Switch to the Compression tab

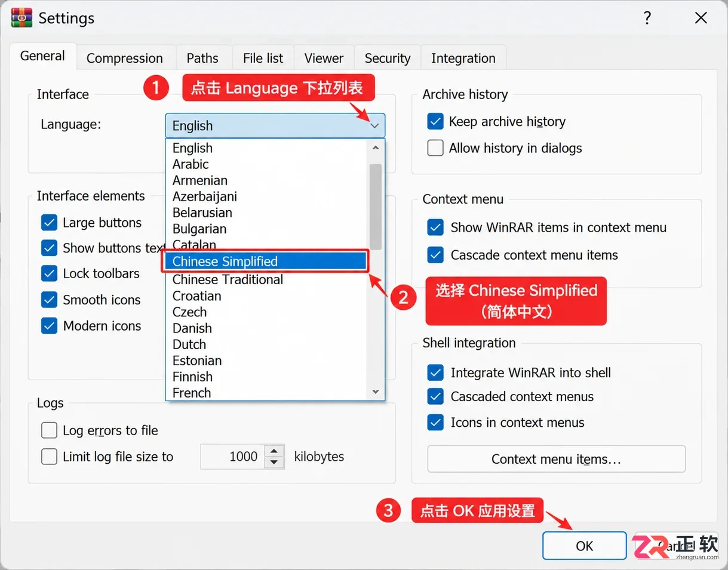(x=125, y=58)
